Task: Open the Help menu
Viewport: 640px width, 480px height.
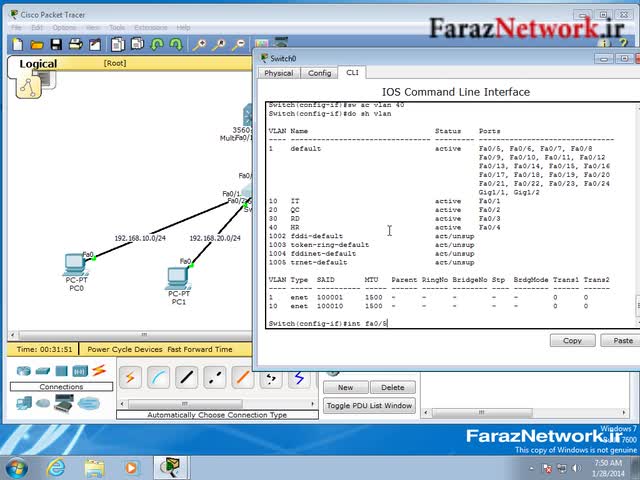Action: coord(183,27)
